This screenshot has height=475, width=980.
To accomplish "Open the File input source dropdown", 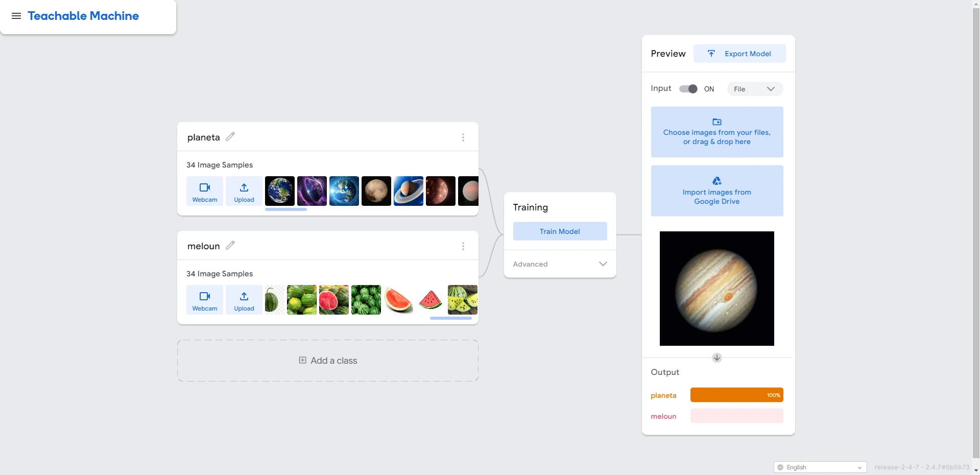I will point(755,89).
